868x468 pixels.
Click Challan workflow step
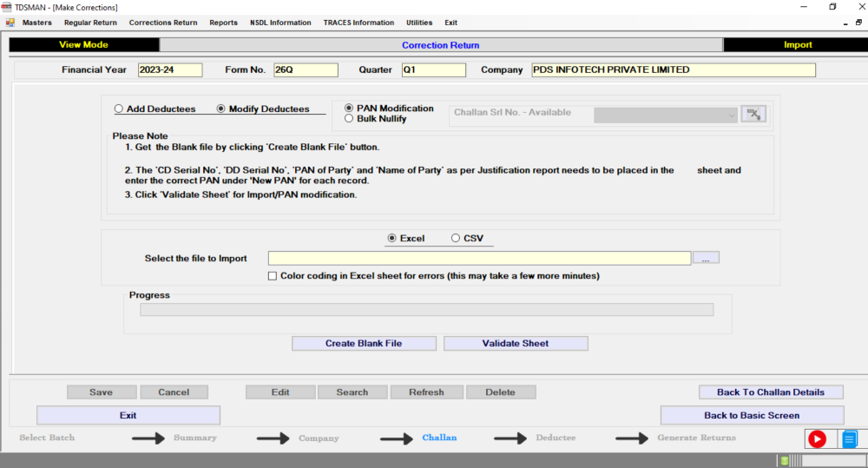(439, 438)
